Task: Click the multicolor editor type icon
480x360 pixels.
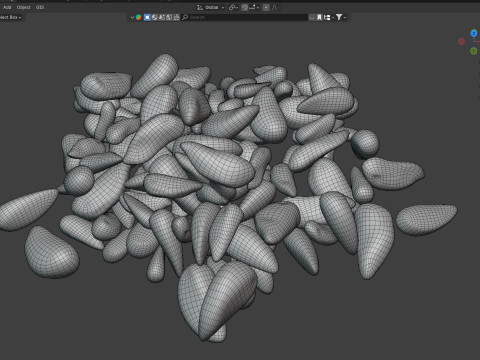Action: 138,17
